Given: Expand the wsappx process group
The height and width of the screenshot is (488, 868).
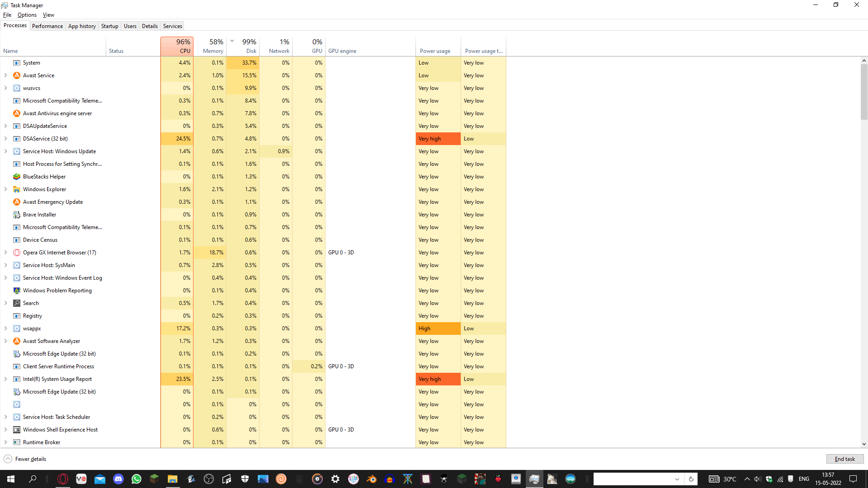Looking at the screenshot, I should tap(5, 328).
